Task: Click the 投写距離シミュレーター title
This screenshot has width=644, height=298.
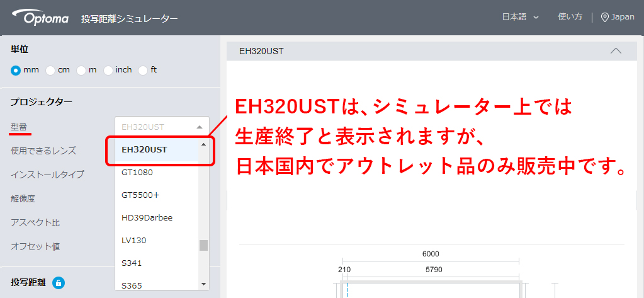Action: [130, 19]
